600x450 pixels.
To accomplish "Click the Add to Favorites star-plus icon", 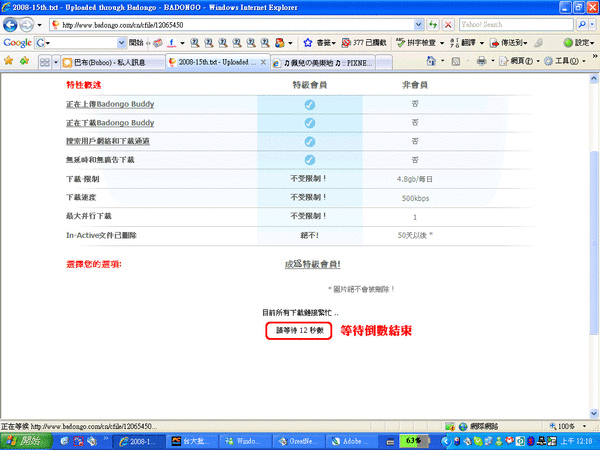I will (x=24, y=60).
